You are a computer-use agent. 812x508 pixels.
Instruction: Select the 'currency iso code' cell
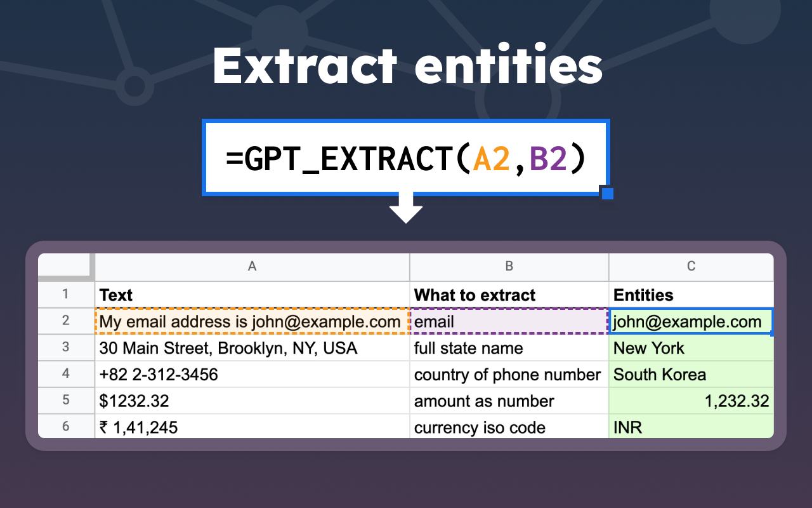pyautogui.click(x=509, y=426)
